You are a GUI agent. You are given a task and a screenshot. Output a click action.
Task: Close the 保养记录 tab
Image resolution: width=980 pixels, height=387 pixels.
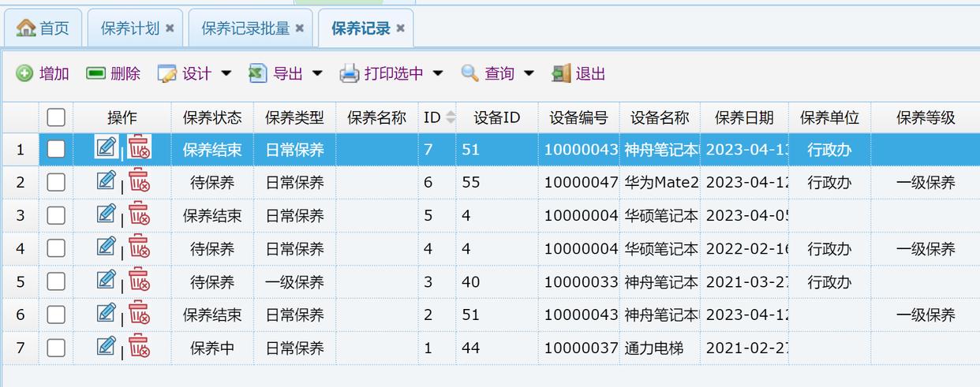point(400,28)
